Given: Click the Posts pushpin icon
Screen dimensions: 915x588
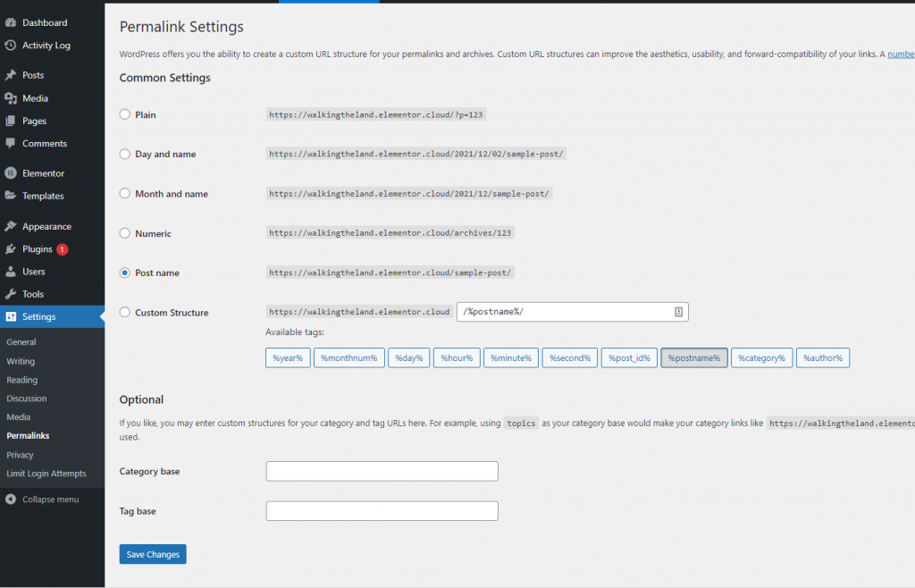Looking at the screenshot, I should pyautogui.click(x=11, y=76).
